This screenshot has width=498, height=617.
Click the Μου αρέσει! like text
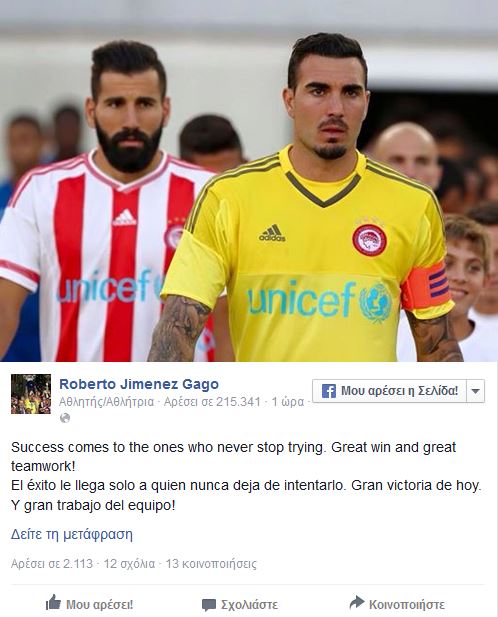tap(100, 605)
